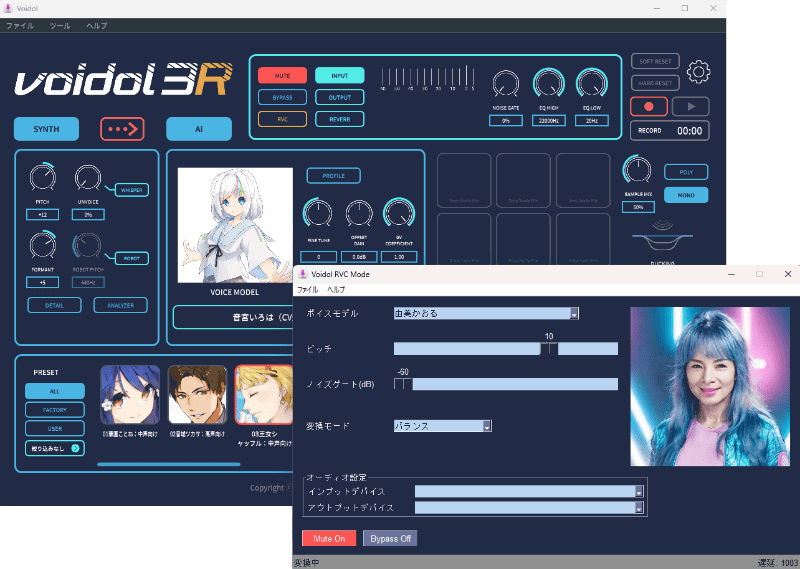
Task: Toggle the BYPASS button
Action: pyautogui.click(x=282, y=97)
